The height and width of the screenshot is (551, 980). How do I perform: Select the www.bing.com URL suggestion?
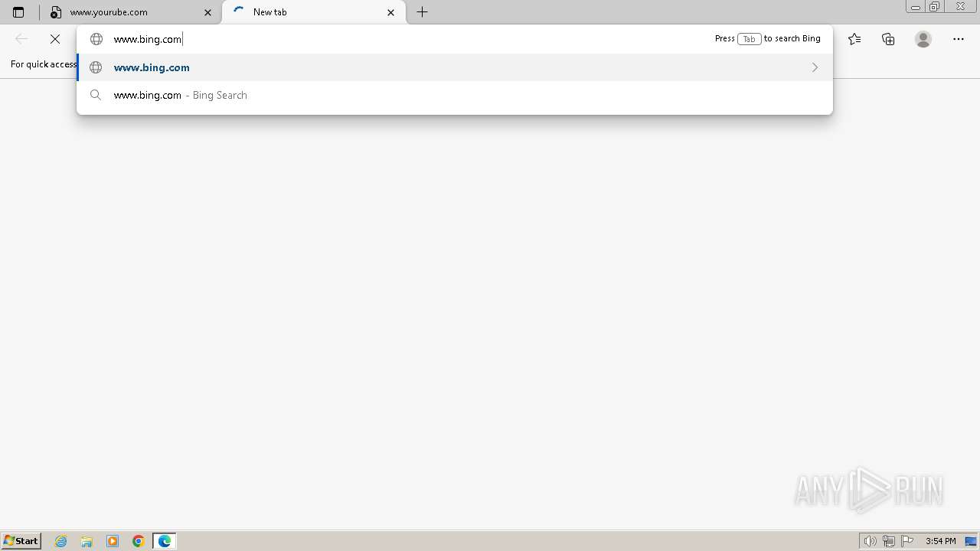455,67
